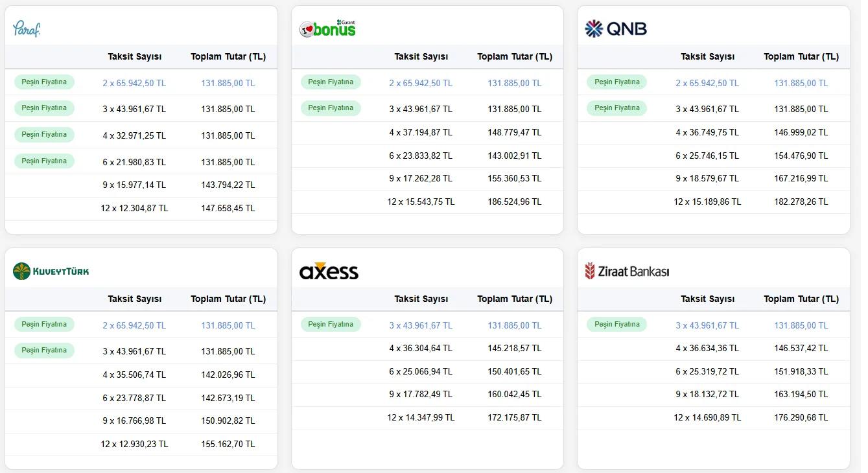This screenshot has height=473, width=868.
Task: Click the Axess card logo
Action: pyautogui.click(x=329, y=271)
